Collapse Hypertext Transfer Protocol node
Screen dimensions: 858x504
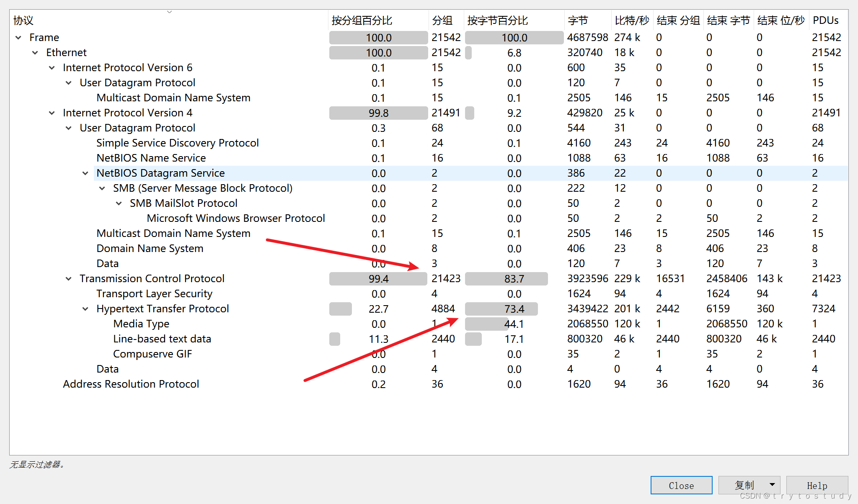pyautogui.click(x=85, y=309)
